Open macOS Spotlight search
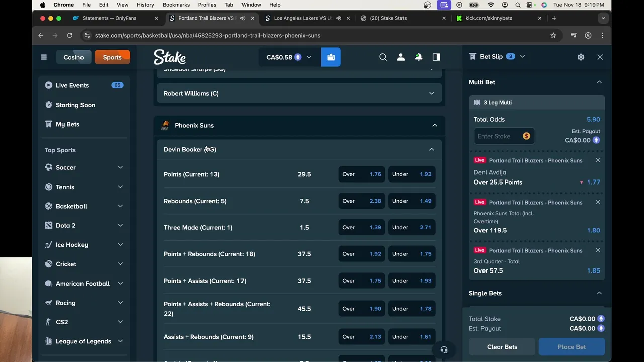 (x=518, y=5)
